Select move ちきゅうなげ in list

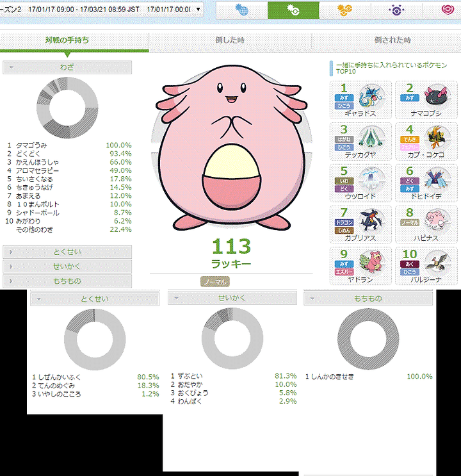click(x=69, y=187)
